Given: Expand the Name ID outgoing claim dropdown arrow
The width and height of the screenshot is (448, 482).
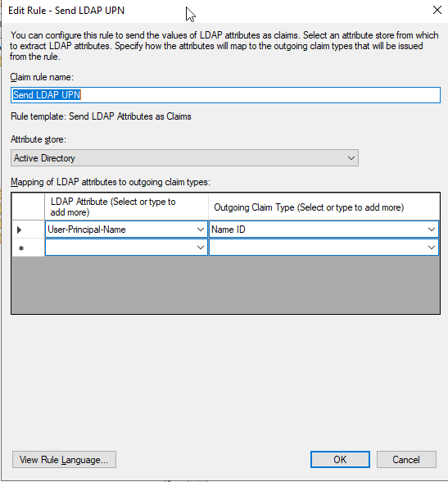Looking at the screenshot, I should pyautogui.click(x=432, y=230).
